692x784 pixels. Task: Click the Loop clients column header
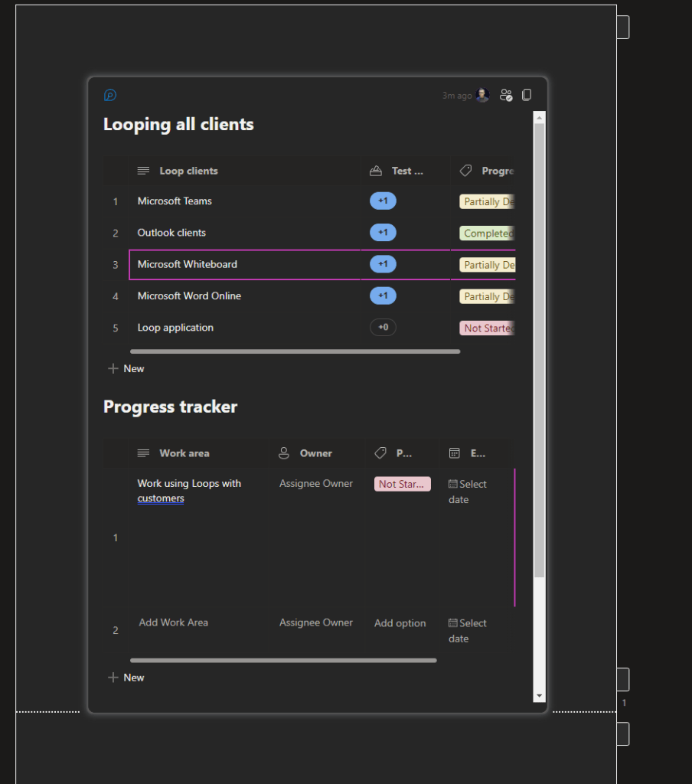point(188,171)
